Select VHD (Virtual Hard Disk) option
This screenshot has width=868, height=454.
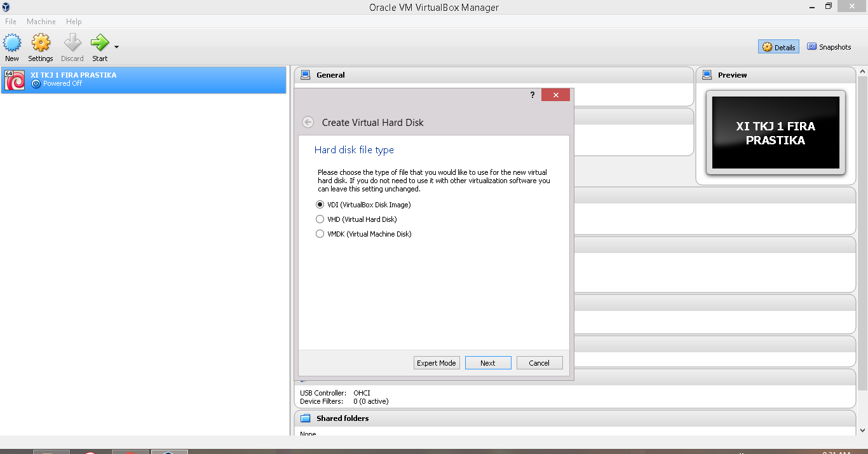[x=357, y=219]
